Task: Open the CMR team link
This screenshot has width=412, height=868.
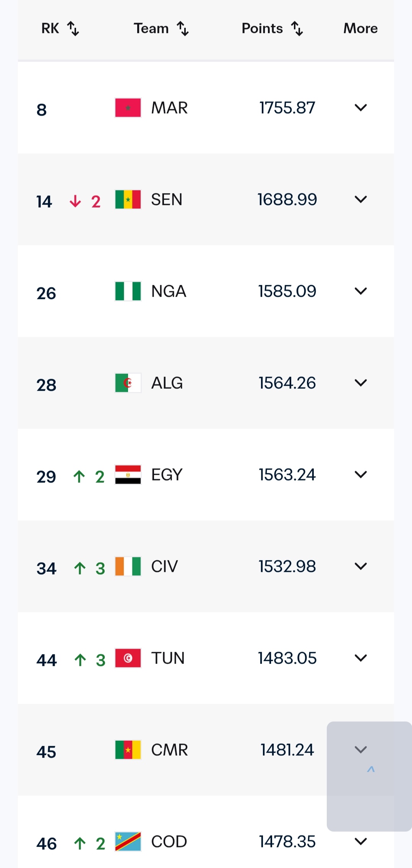Action: (x=169, y=750)
